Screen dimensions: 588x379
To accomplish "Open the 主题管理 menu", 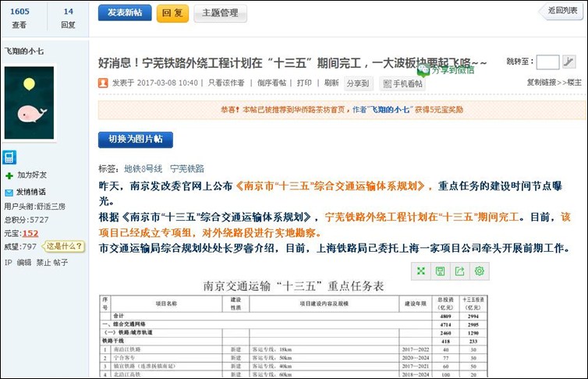I will (220, 13).
